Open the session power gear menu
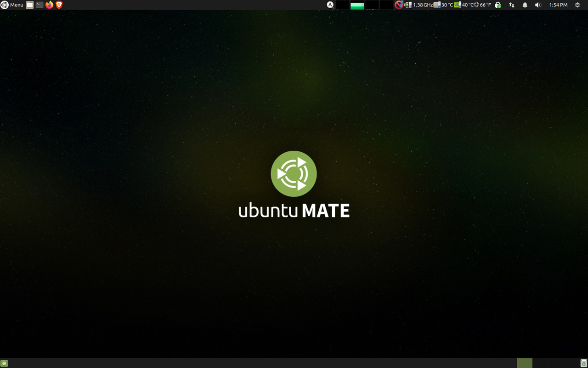Image resolution: width=588 pixels, height=368 pixels. coord(578,5)
